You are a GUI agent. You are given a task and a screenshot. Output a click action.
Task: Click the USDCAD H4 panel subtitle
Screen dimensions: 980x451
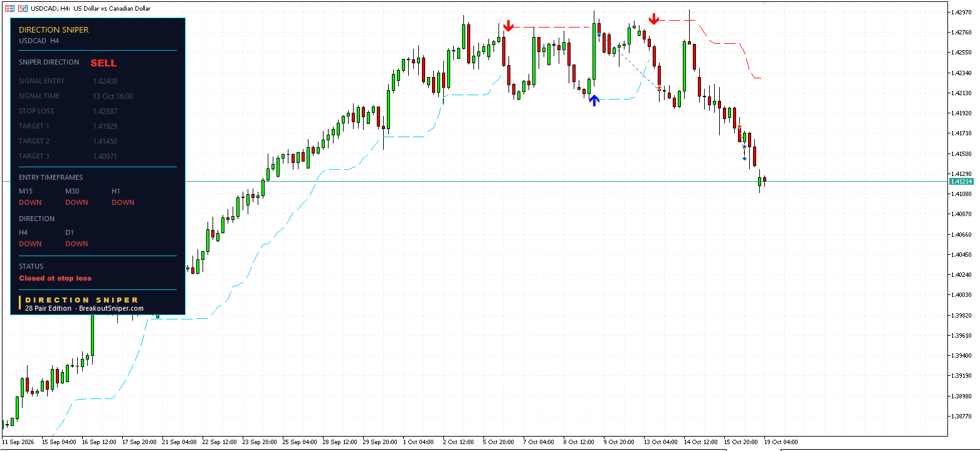pos(39,41)
